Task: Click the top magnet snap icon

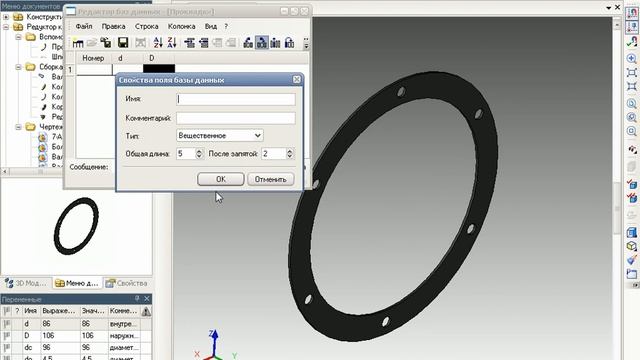Action: click(632, 13)
